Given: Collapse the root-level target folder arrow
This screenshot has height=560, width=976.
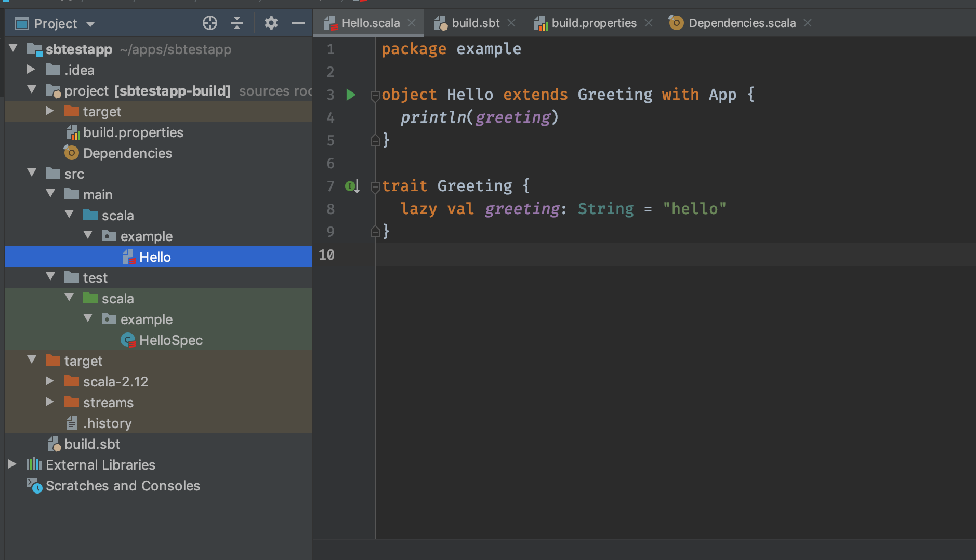Looking at the screenshot, I should (32, 360).
